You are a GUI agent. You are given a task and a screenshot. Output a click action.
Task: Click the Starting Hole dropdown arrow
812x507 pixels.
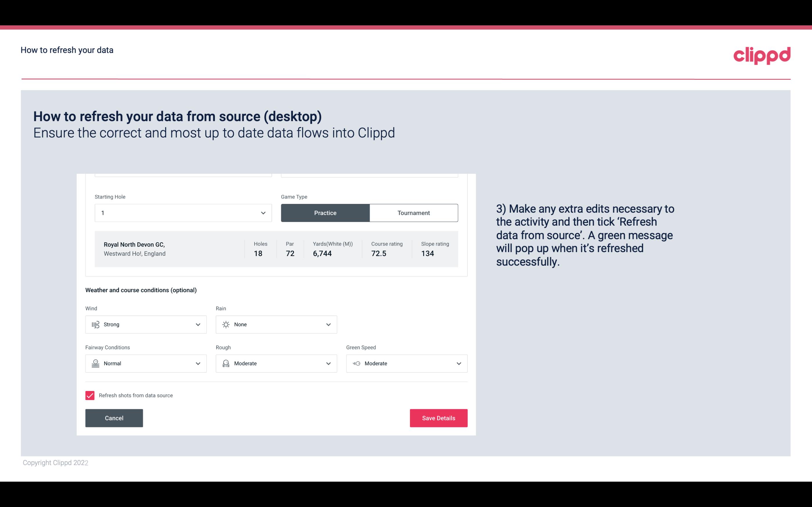coord(263,213)
